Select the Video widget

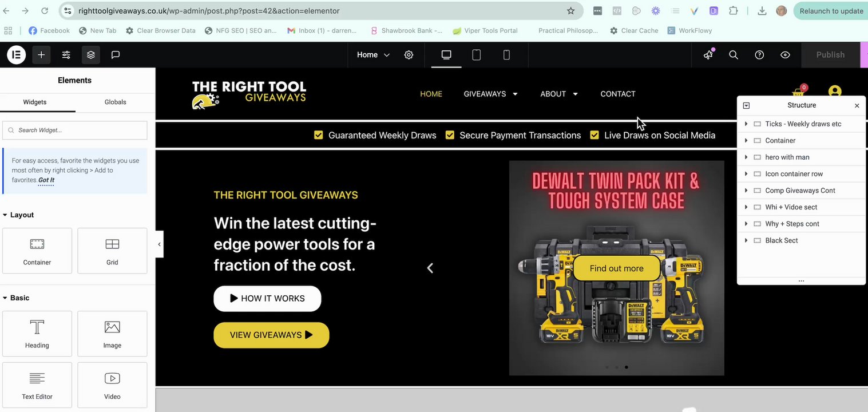[112, 385]
